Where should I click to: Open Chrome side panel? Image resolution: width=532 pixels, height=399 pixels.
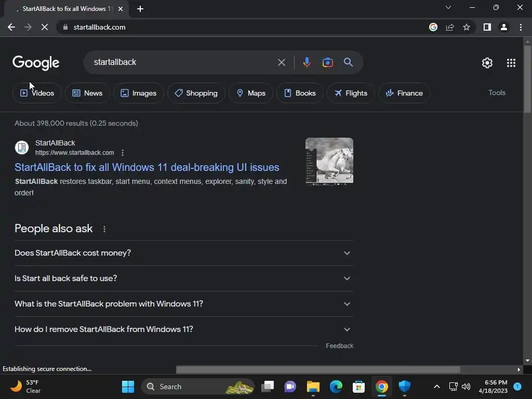pos(487,27)
